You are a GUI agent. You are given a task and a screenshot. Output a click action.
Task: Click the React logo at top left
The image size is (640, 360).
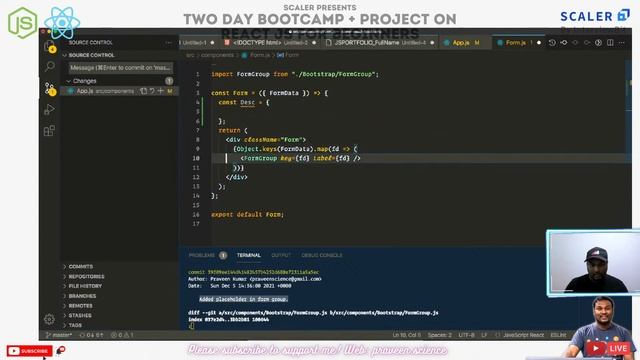62,23
